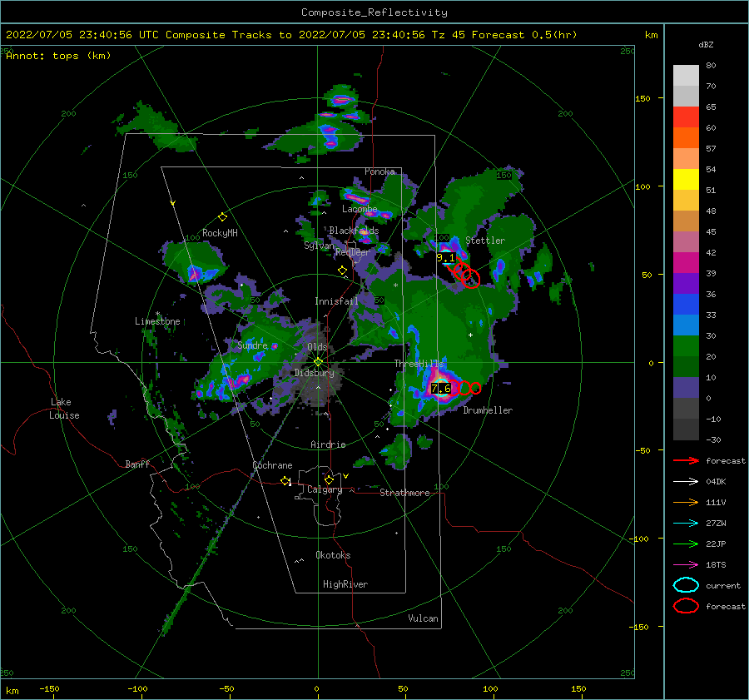Click the Okotoks town label

pos(333,555)
